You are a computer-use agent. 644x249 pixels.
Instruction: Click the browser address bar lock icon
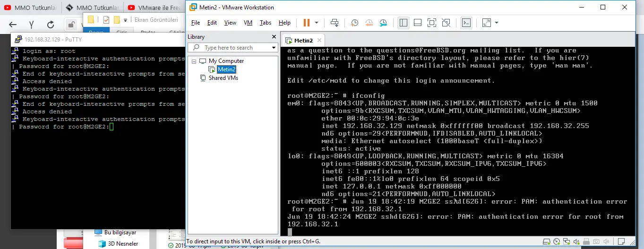pyautogui.click(x=71, y=25)
